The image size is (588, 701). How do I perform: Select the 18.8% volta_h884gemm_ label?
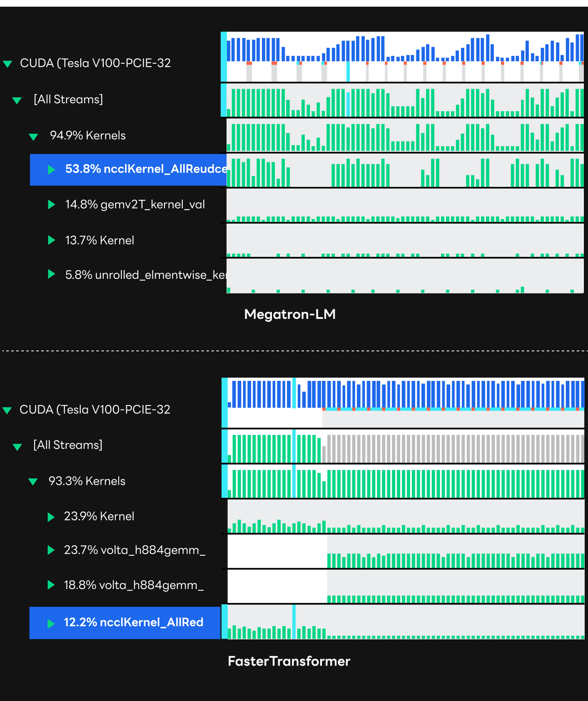(x=134, y=585)
